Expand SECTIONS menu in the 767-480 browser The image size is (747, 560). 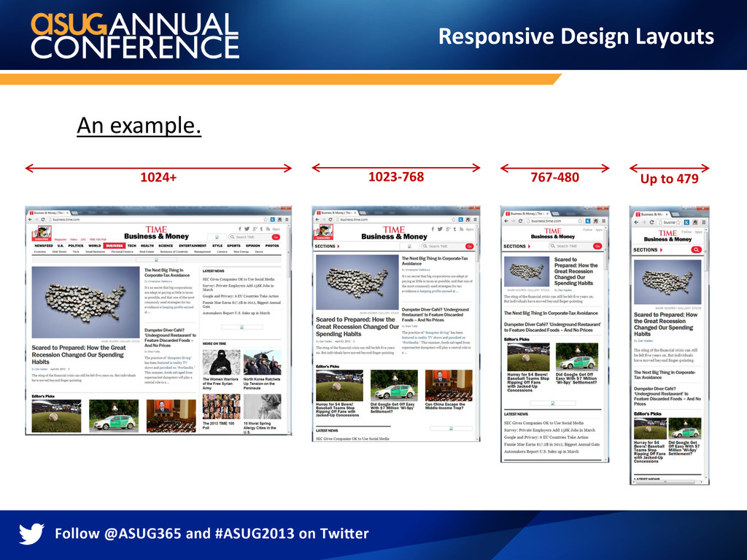pos(517,246)
